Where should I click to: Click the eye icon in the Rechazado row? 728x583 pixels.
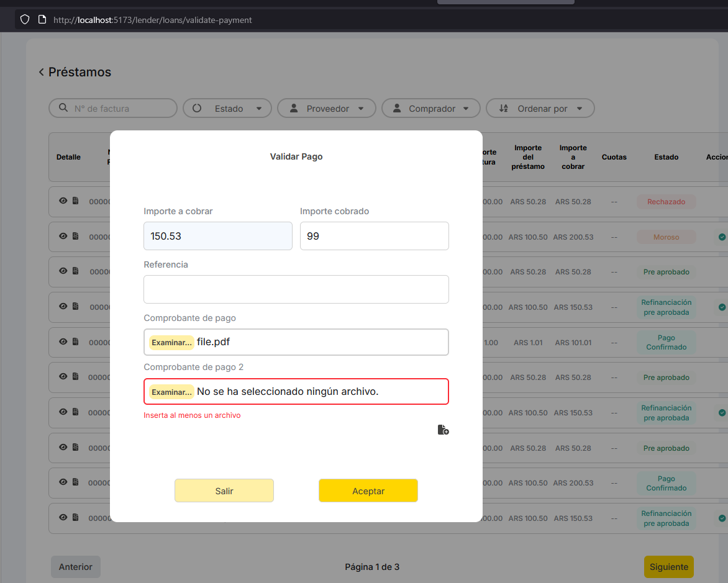pos(63,201)
